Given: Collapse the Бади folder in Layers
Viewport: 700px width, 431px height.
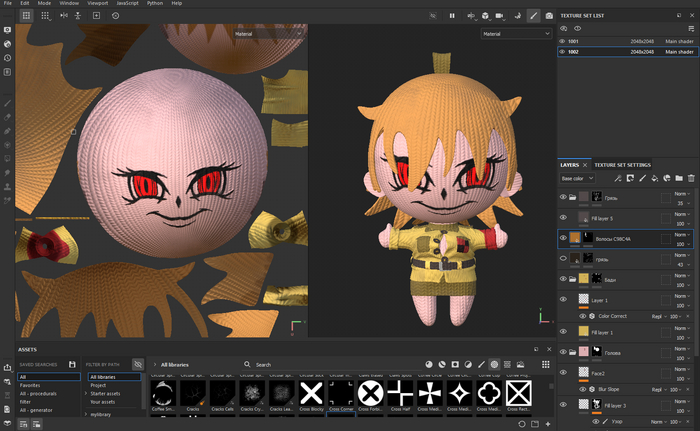Looking at the screenshot, I should click(572, 279).
